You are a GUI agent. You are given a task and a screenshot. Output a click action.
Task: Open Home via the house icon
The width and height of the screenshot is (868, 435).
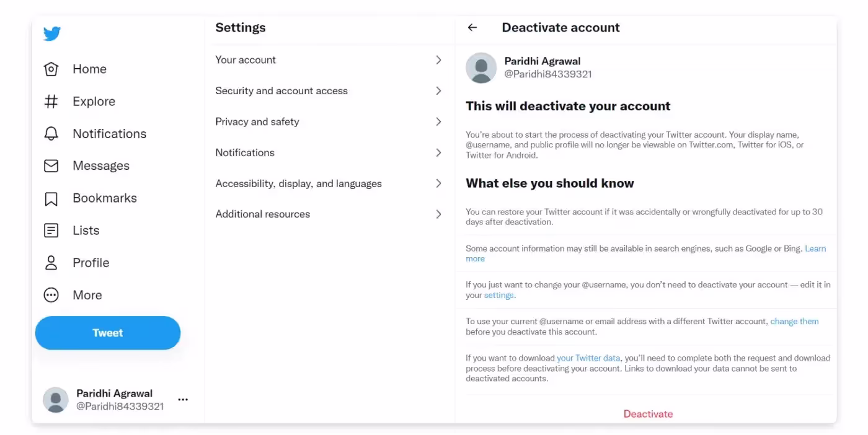[51, 69]
